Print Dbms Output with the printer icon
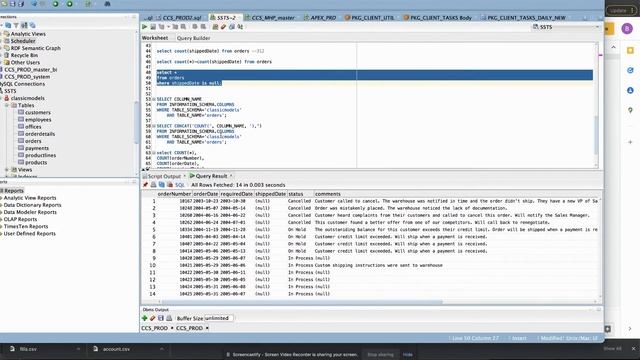Image resolution: width=640 pixels, height=360 pixels. pyautogui.click(x=169, y=318)
